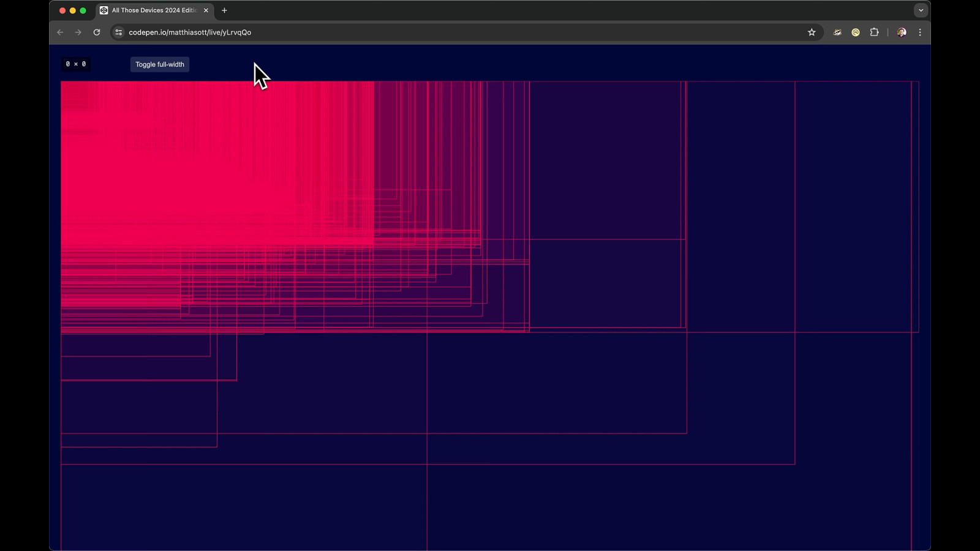Click the first extension icon after star

[x=837, y=32]
